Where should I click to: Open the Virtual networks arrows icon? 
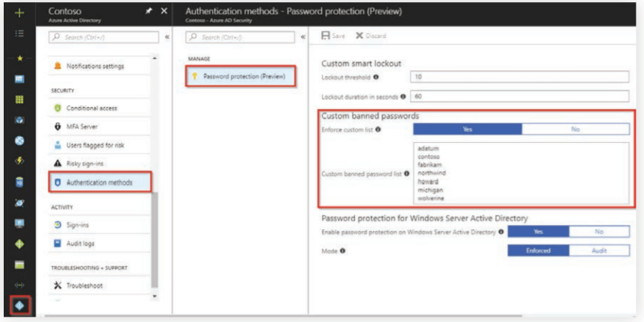19,285
